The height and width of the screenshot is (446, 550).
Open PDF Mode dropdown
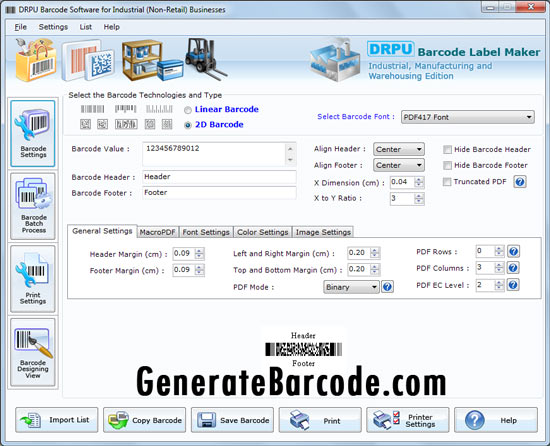[x=351, y=287]
